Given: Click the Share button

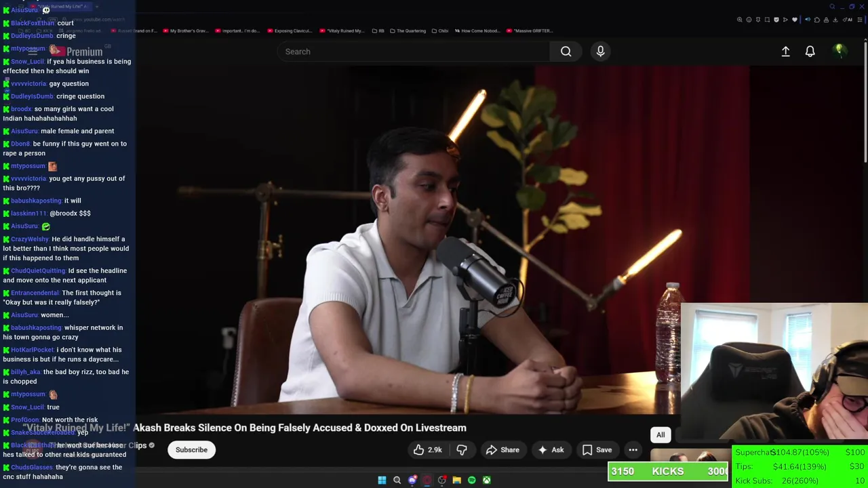Looking at the screenshot, I should point(502,449).
